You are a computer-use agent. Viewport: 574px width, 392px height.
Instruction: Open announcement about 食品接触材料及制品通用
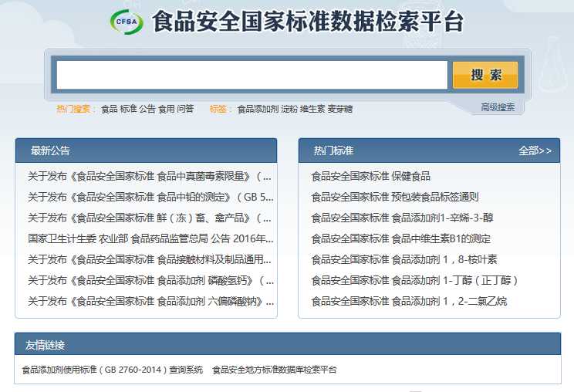[150, 260]
